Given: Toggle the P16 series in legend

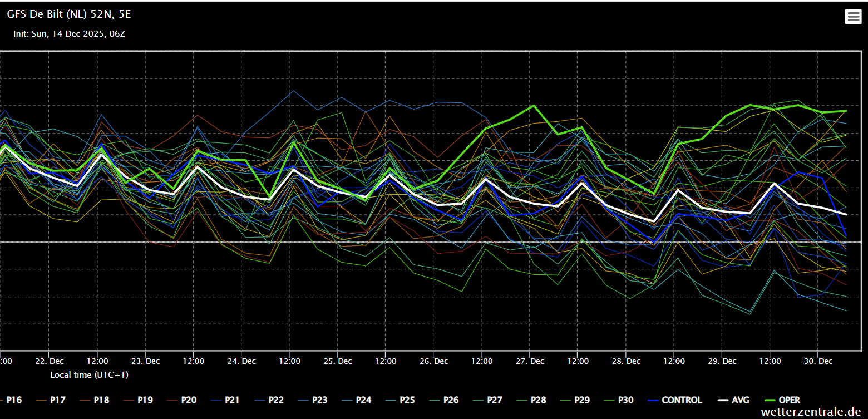Looking at the screenshot, I should pos(11,400).
